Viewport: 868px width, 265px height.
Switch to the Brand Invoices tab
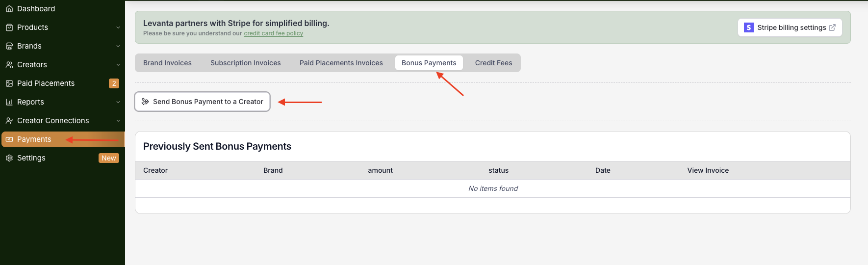click(x=167, y=63)
